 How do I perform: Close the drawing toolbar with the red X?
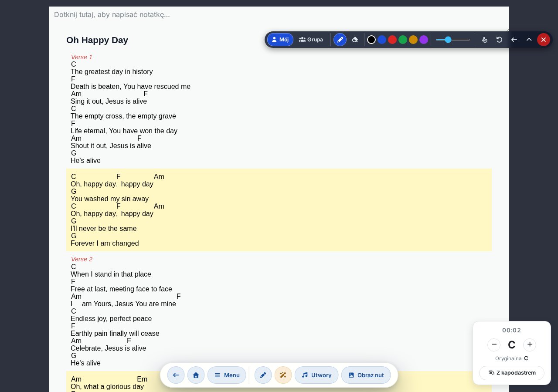[544, 40]
